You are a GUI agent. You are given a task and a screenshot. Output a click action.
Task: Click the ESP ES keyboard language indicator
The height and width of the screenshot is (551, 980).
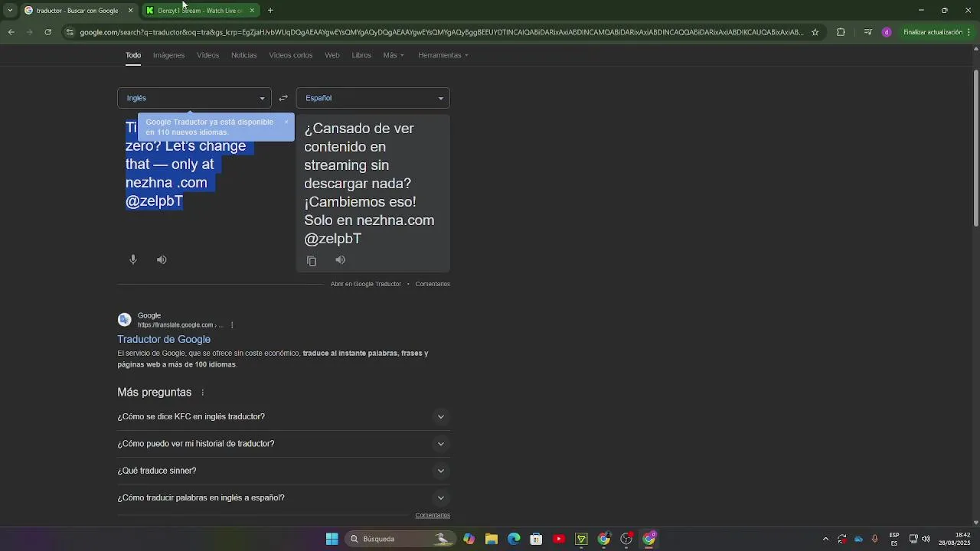pyautogui.click(x=894, y=539)
